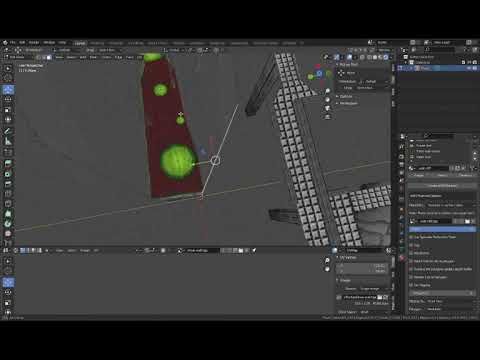Click the UV Vertex Y value field
This screenshot has height=360, width=480.
point(362,271)
